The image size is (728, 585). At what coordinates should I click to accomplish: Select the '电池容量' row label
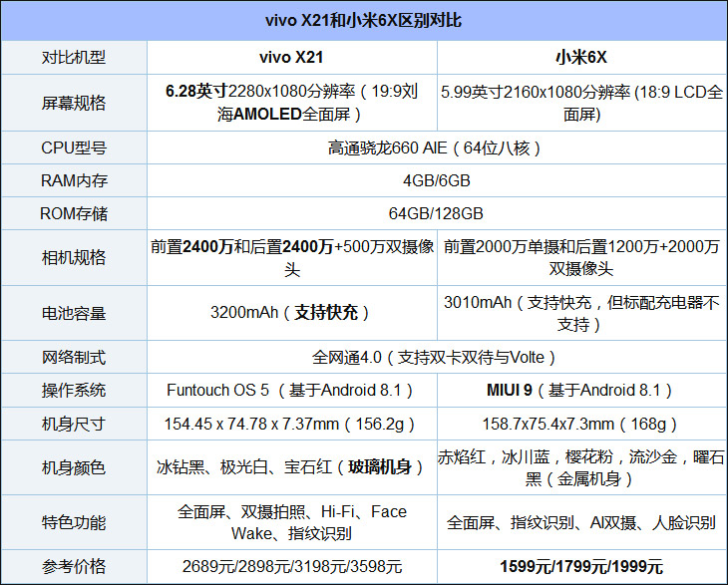tap(74, 313)
